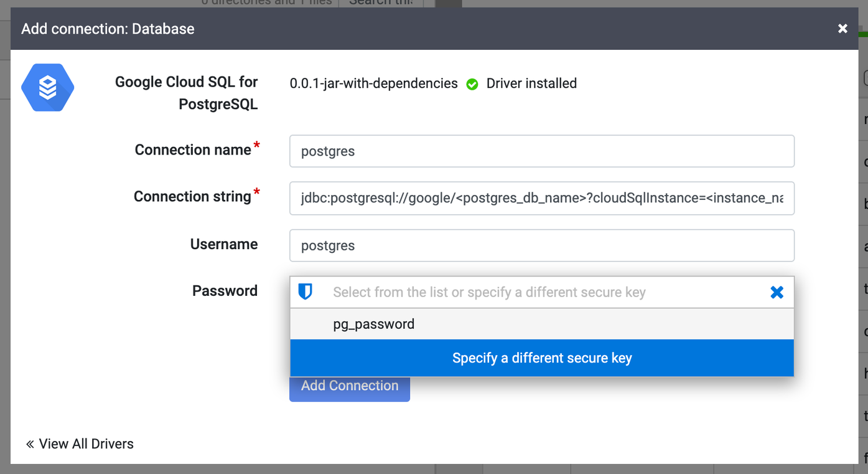
Task: Select the Username field containing postgres
Action: 541,245
